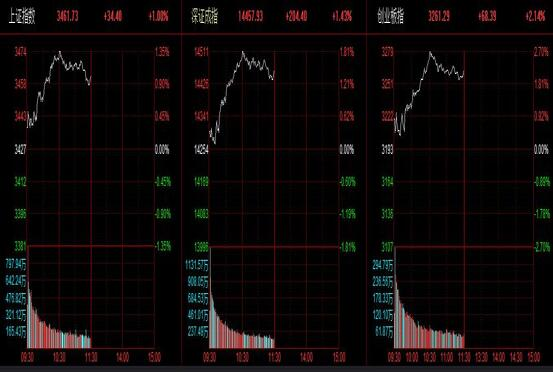This screenshot has width=553, height=372.
Task: Click the +1.43% change on 深证成指
Action: tap(342, 17)
